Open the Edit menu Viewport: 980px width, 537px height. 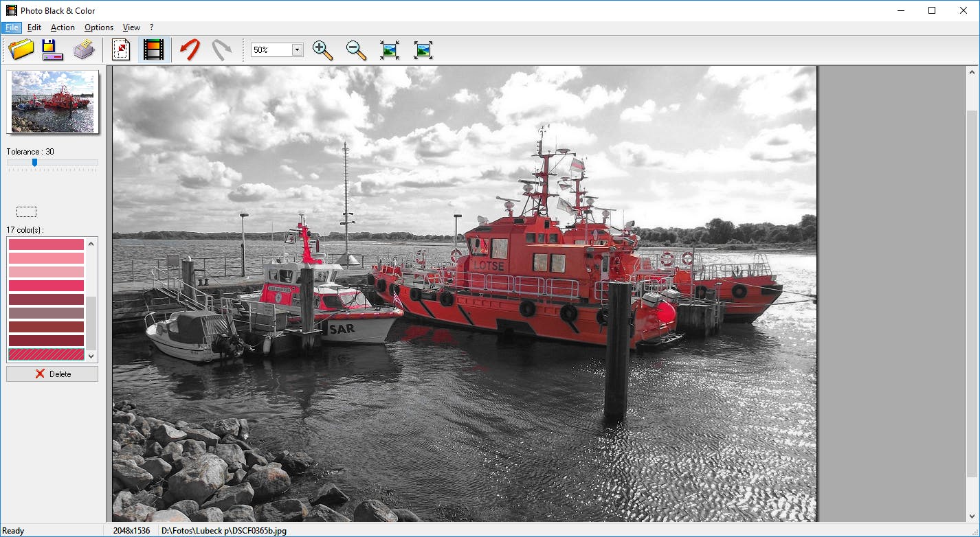coord(34,27)
